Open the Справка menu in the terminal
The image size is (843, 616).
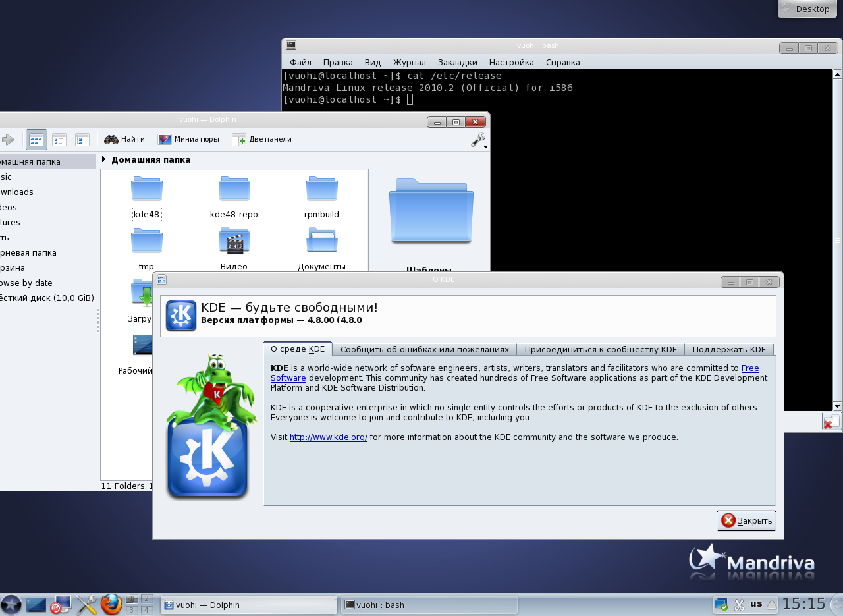(563, 63)
